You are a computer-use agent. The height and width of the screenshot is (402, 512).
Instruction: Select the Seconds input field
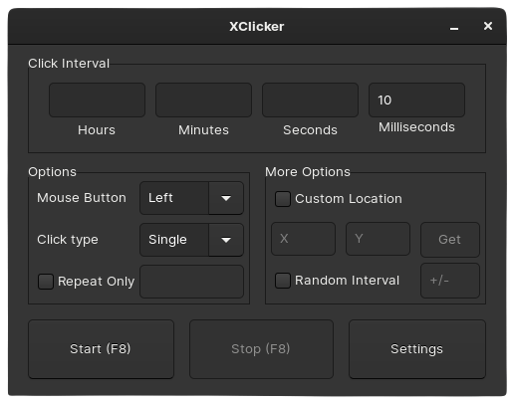click(310, 100)
